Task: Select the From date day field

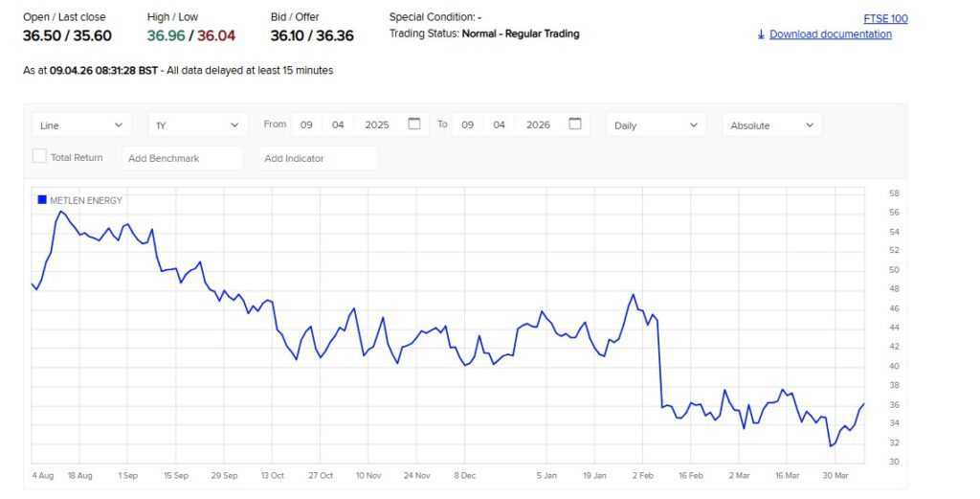Action: (x=307, y=125)
